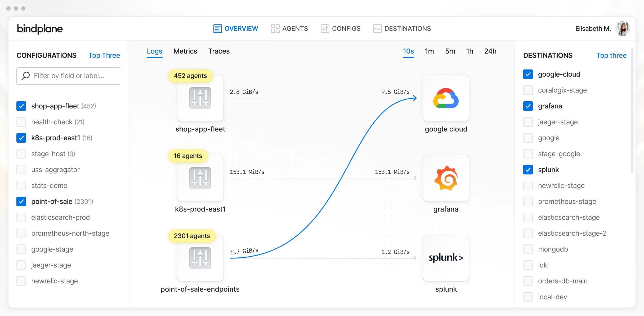Open the Destinations navigation item

click(402, 29)
